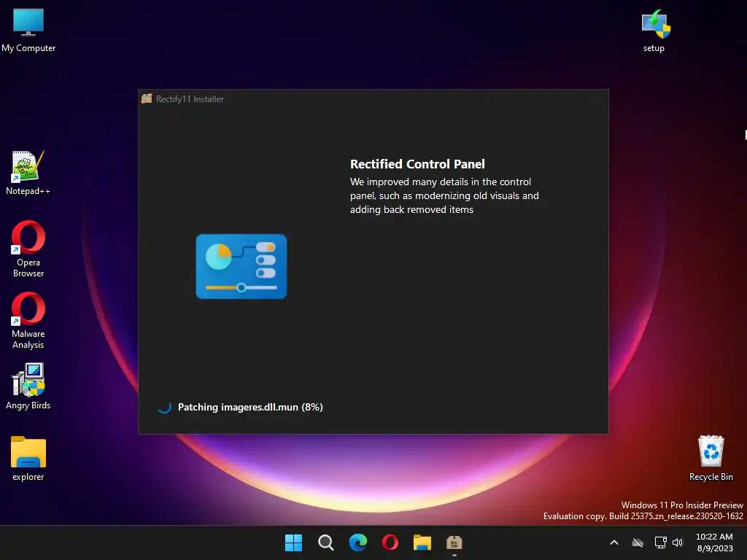Launch Microsoft Edge from taskbar
The width and height of the screenshot is (747, 560).
pyautogui.click(x=357, y=542)
